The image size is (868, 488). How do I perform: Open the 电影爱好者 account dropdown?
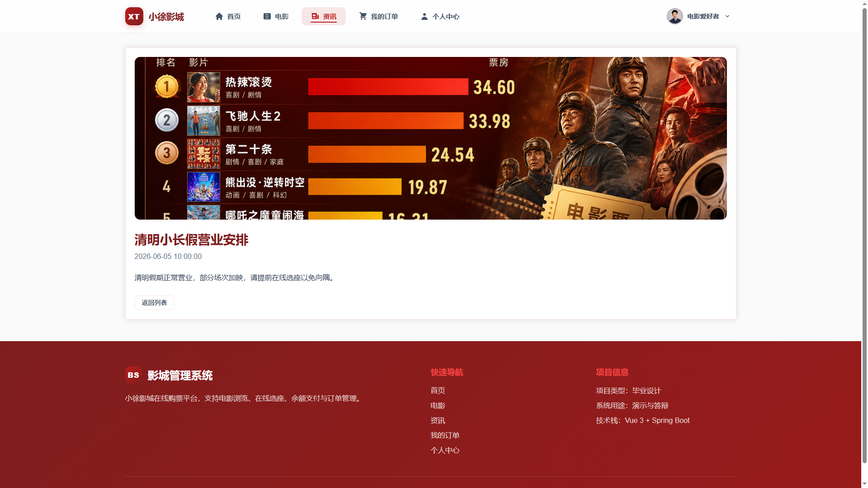pos(699,16)
